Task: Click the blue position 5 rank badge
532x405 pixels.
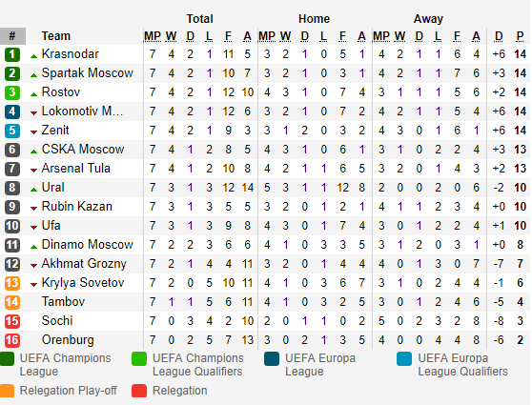Action: point(12,131)
